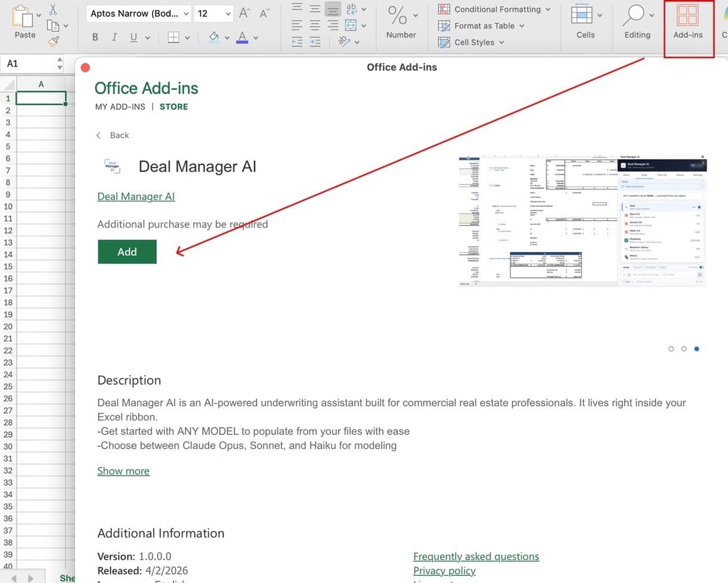This screenshot has height=583, width=728.
Task: Go Back in the Office Add-ins dialog
Action: click(x=113, y=135)
